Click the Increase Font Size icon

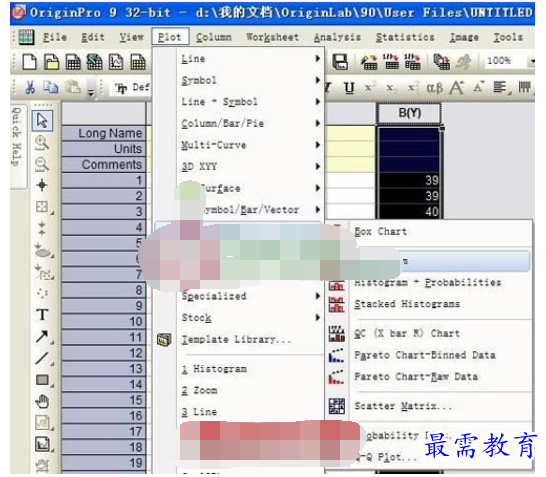(x=457, y=88)
